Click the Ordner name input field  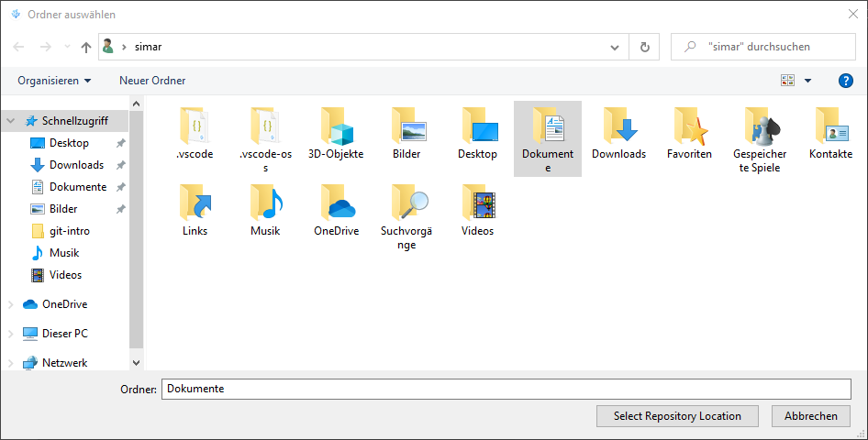tap(506, 389)
